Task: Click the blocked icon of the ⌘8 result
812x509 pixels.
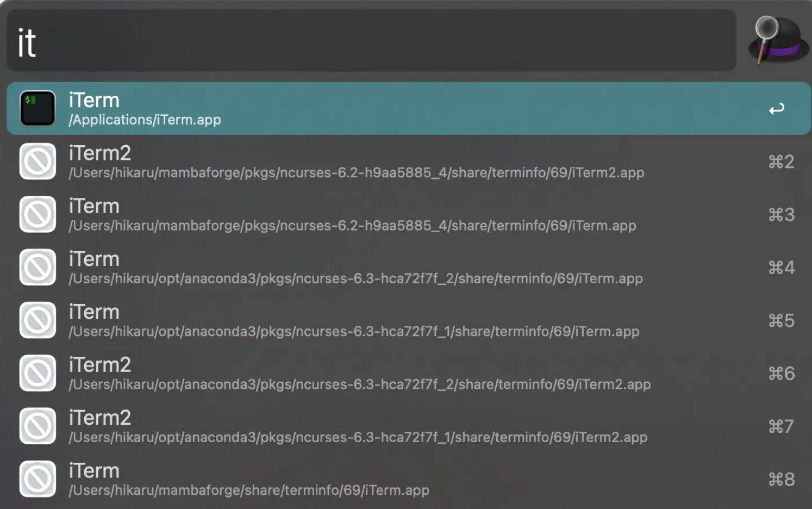Action: pyautogui.click(x=38, y=479)
